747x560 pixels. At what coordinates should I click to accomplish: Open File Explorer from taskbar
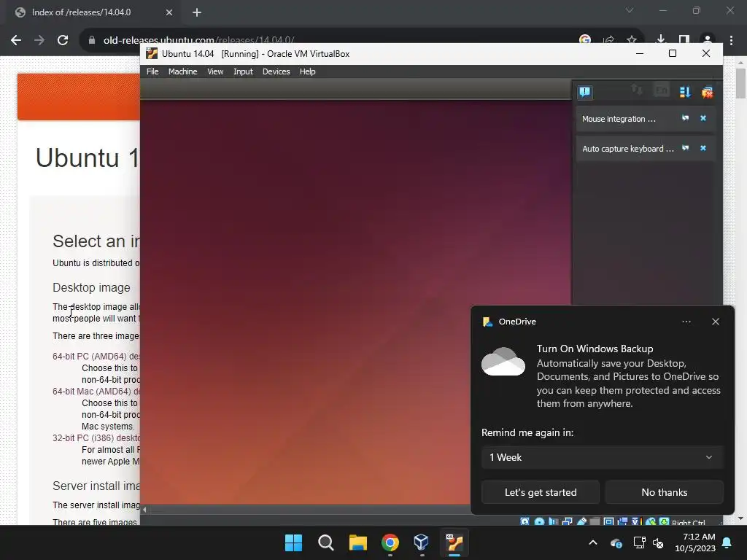[357, 542]
